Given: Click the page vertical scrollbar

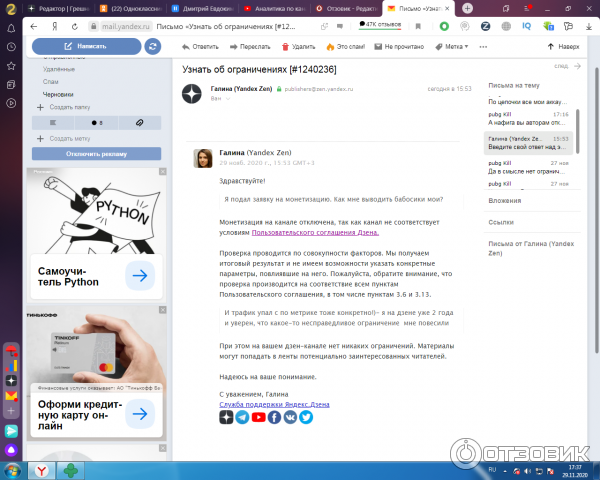Looking at the screenshot, I should tap(596, 211).
